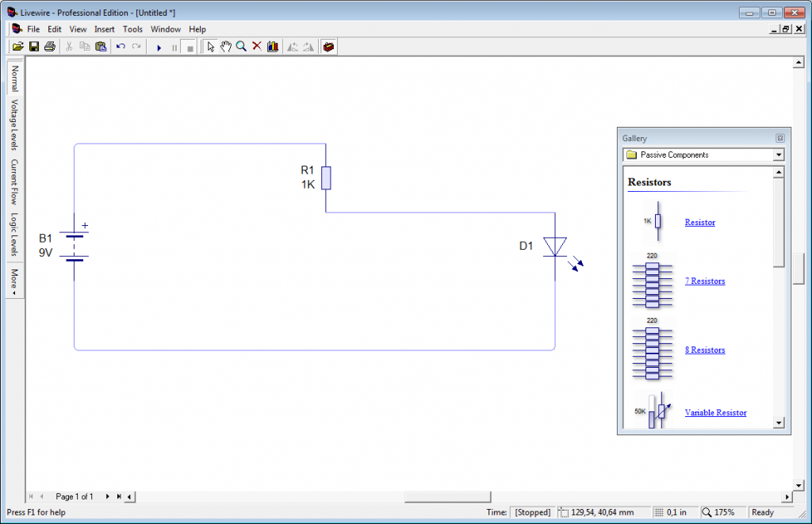The height and width of the screenshot is (524, 812).
Task: Select the pointer selection tool
Action: pos(209,46)
